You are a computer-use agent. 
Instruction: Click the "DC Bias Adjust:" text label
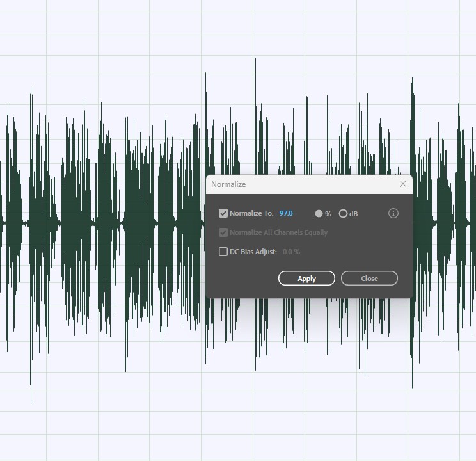[253, 252]
